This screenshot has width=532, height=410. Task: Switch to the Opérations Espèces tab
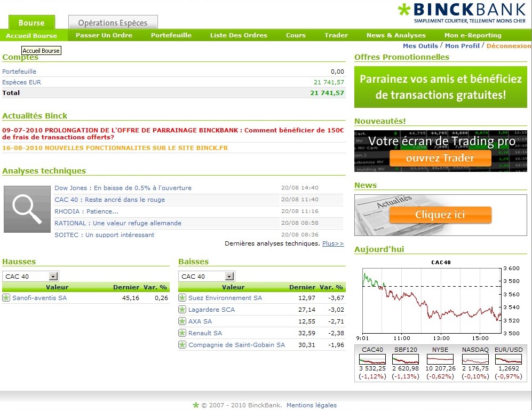[x=113, y=23]
